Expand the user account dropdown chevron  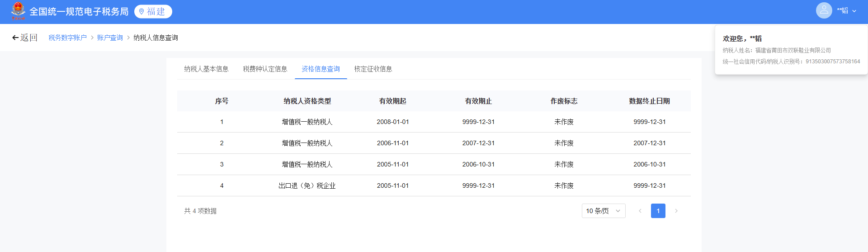pos(854,11)
